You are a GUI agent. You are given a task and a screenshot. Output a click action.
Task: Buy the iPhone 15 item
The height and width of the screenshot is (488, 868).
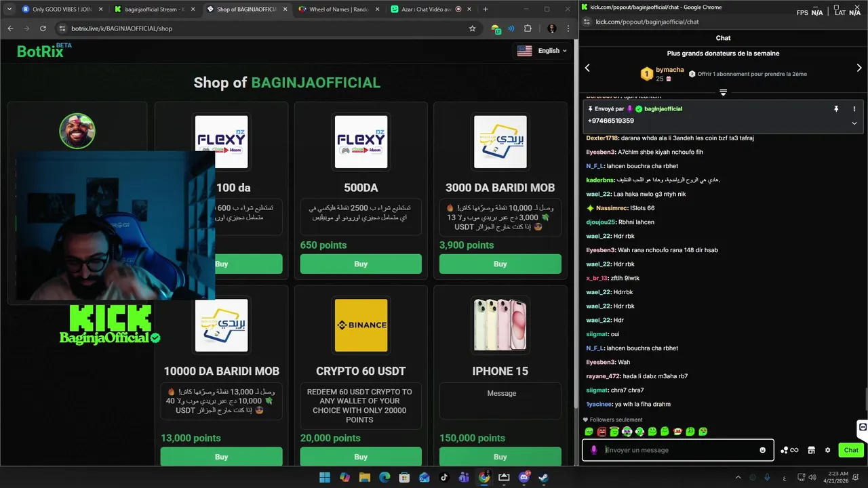[x=500, y=456]
